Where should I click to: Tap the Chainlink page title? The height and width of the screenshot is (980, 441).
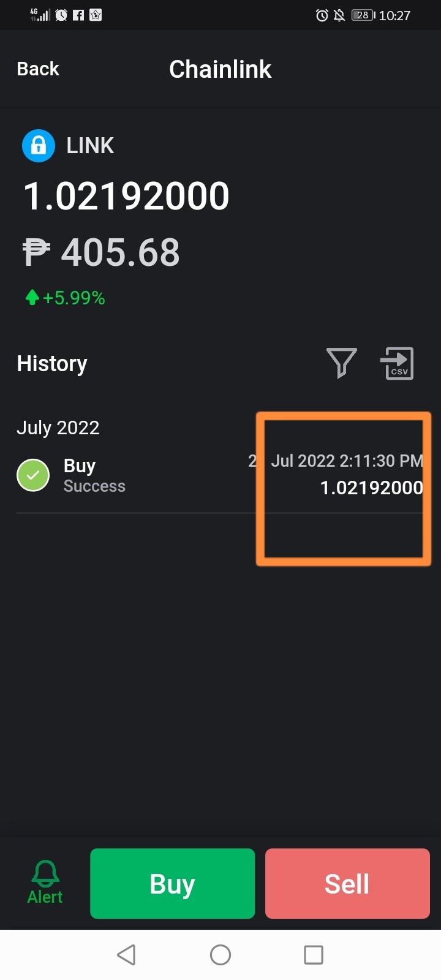(221, 69)
